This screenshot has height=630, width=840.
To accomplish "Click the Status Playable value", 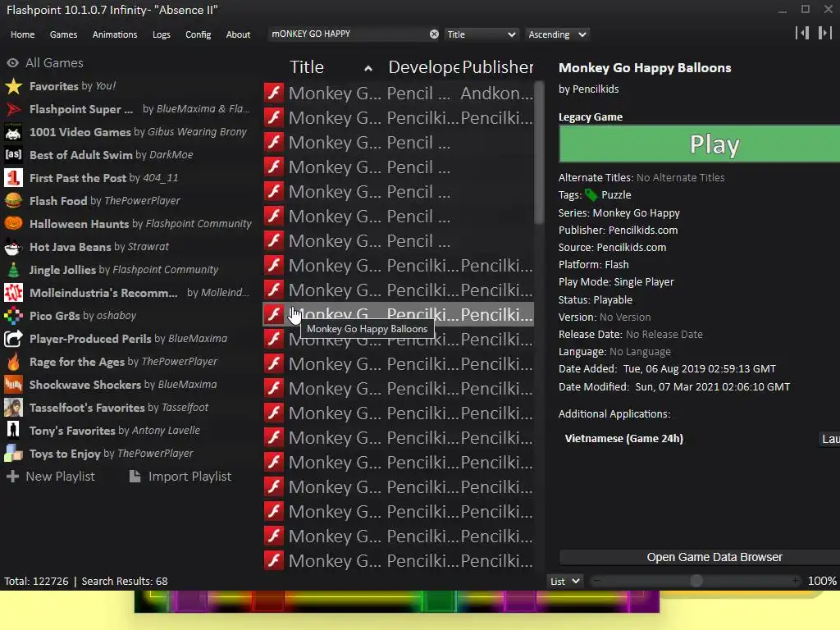I will click(613, 300).
